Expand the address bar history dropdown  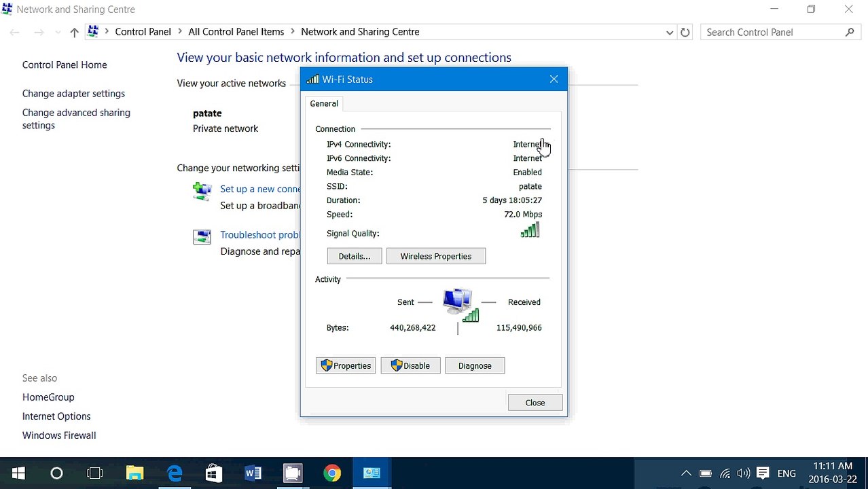(669, 32)
